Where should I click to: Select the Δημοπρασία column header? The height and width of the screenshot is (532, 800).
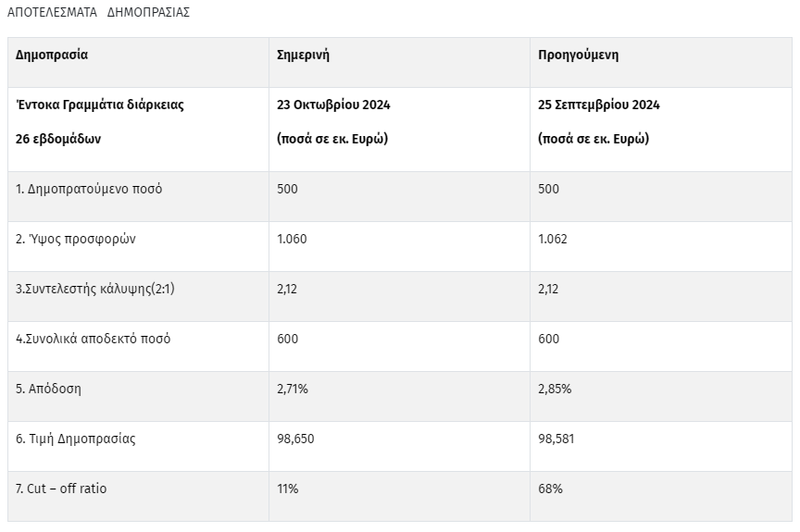52,55
